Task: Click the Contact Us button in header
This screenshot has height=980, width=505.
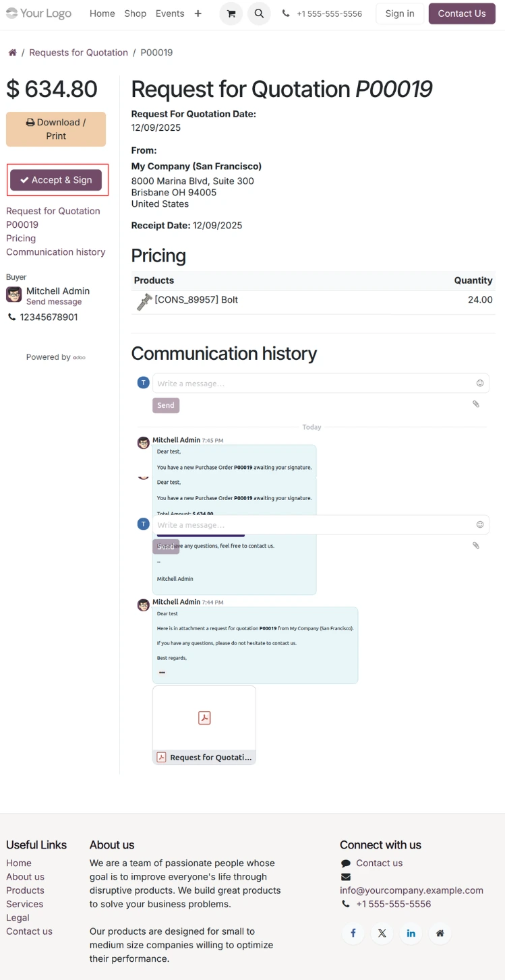Action: coord(462,13)
